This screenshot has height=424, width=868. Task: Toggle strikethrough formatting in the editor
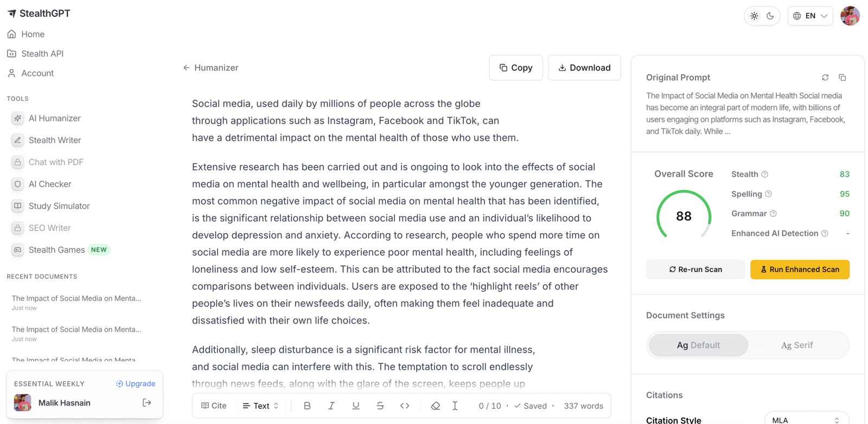(380, 405)
